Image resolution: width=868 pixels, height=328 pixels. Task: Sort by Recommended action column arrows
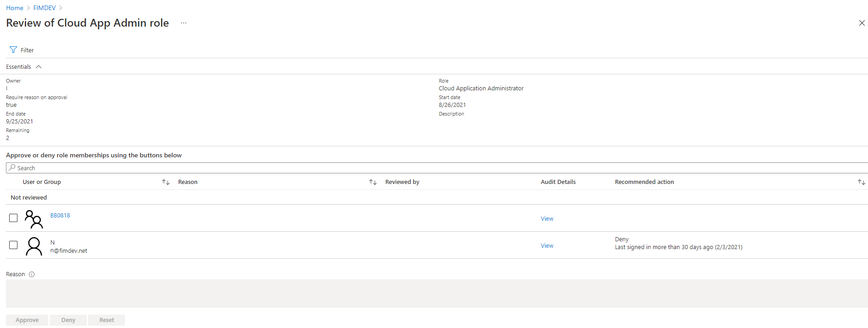[x=861, y=182]
